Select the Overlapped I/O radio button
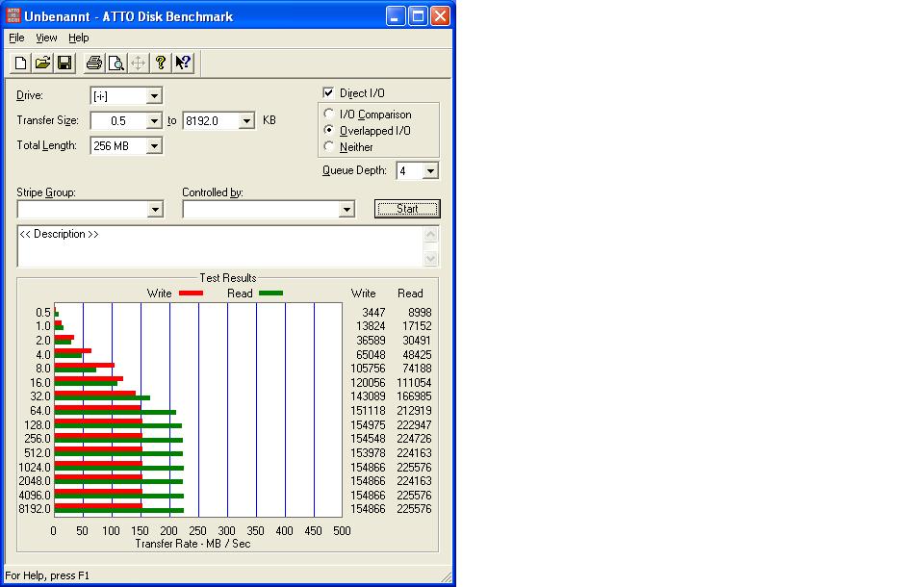The image size is (924, 587). coord(329,130)
